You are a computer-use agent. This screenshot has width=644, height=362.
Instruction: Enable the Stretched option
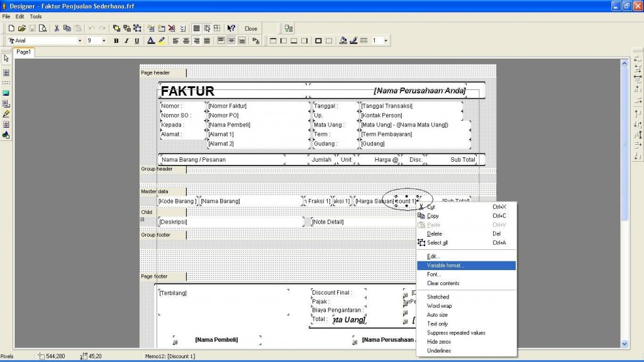[x=438, y=297]
